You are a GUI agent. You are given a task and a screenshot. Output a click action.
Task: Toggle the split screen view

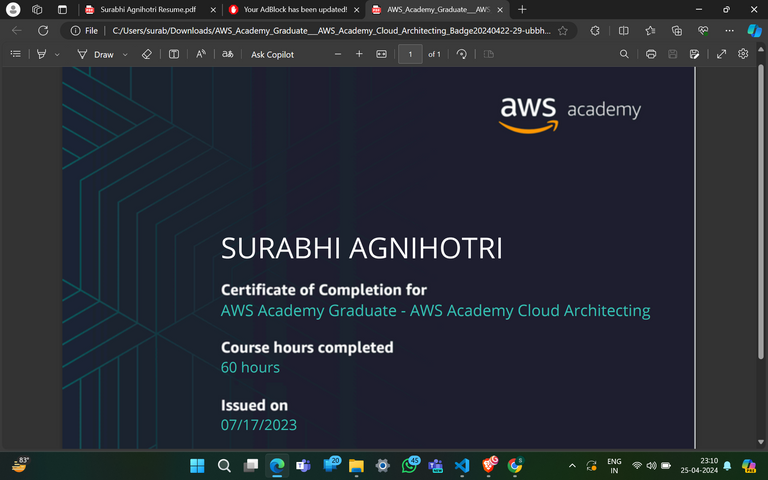pyautogui.click(x=624, y=31)
